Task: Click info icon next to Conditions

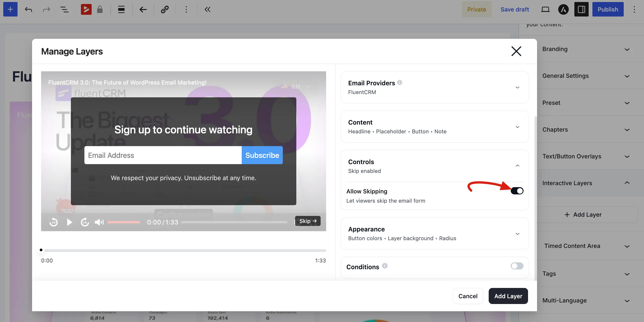Action: point(385,266)
